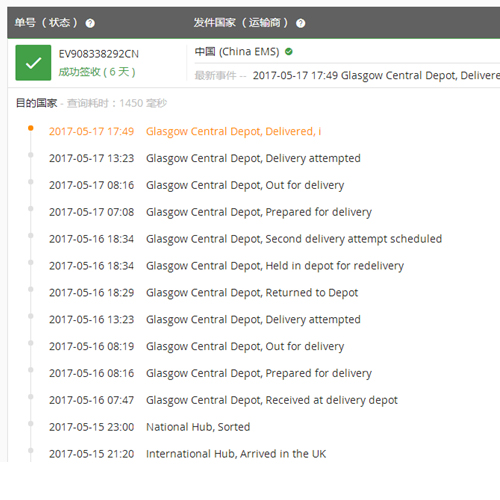500x500 pixels.
Task: Select tracking number EV908338292CN
Action: click(x=99, y=54)
